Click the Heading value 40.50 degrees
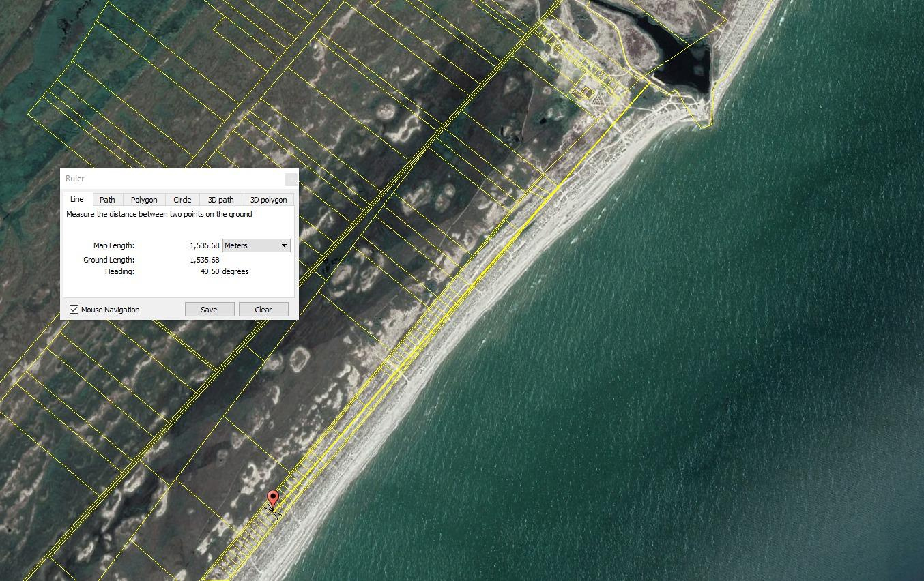This screenshot has width=924, height=581. coord(225,271)
